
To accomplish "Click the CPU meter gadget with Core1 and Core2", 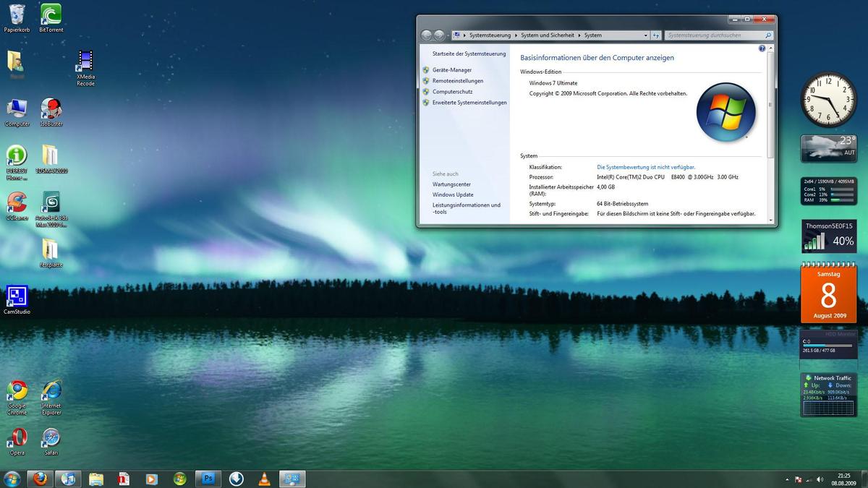I will coord(828,191).
